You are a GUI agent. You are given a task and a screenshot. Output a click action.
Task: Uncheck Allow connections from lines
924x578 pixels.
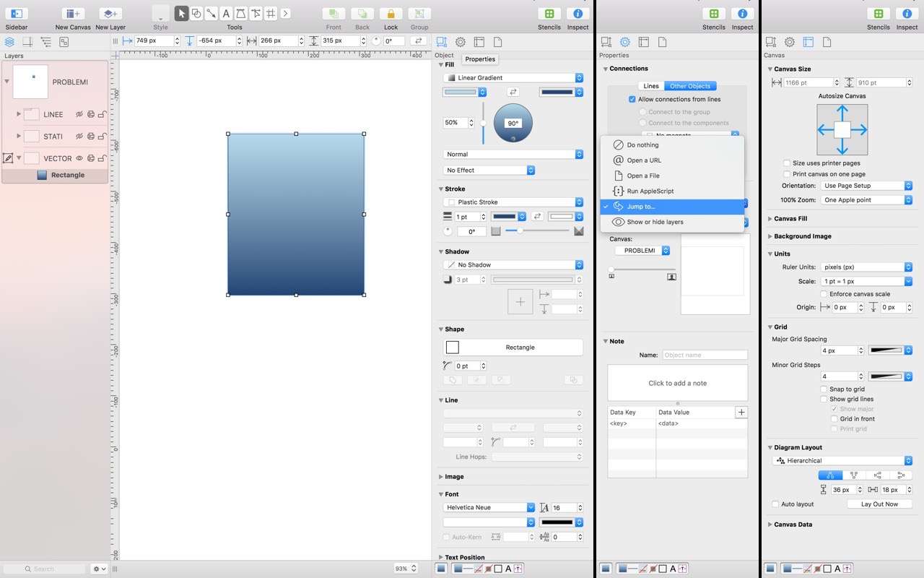pyautogui.click(x=632, y=100)
